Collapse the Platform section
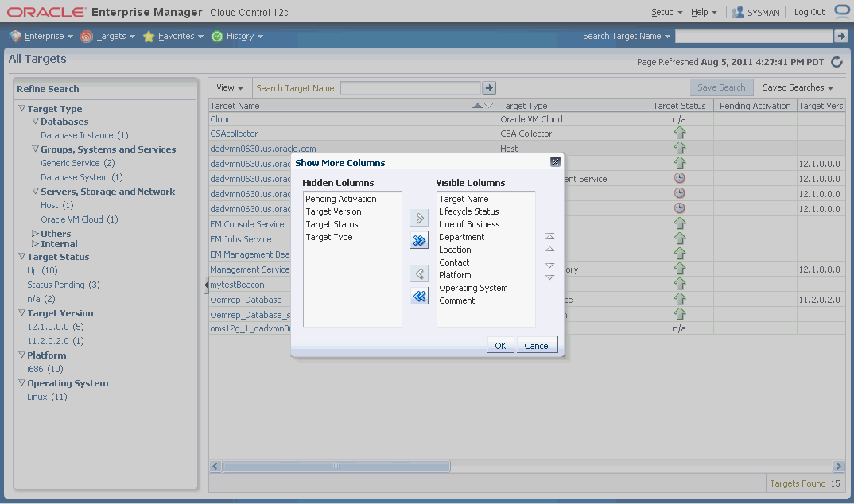Viewport: 854px width, 504px height. 22,355
